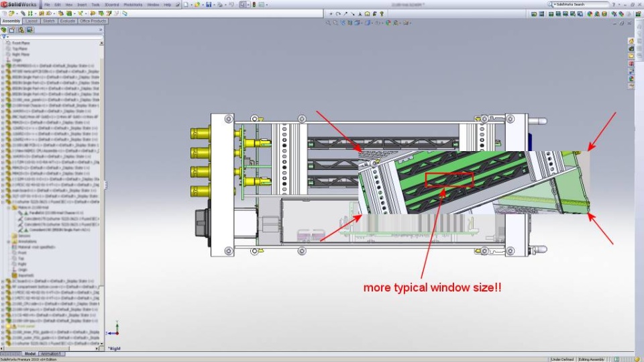Open the Model tab at bottom
Image resolution: width=644 pixels, height=362 pixels.
30,354
